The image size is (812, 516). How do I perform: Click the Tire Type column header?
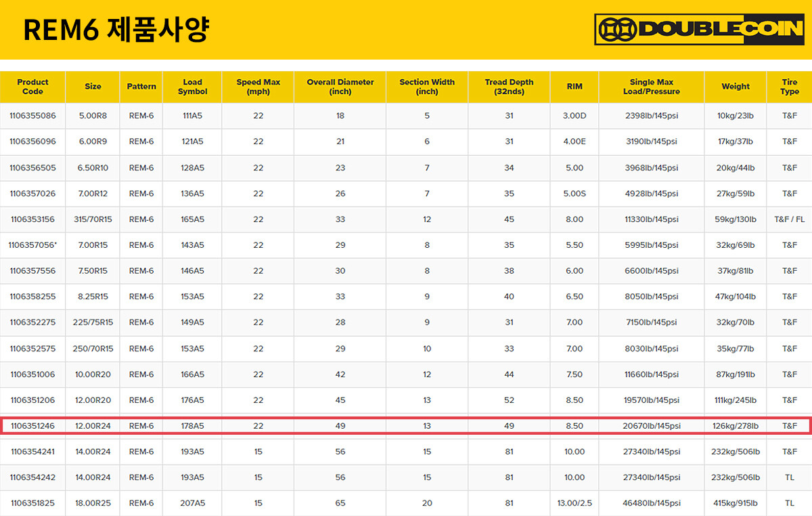(x=789, y=87)
